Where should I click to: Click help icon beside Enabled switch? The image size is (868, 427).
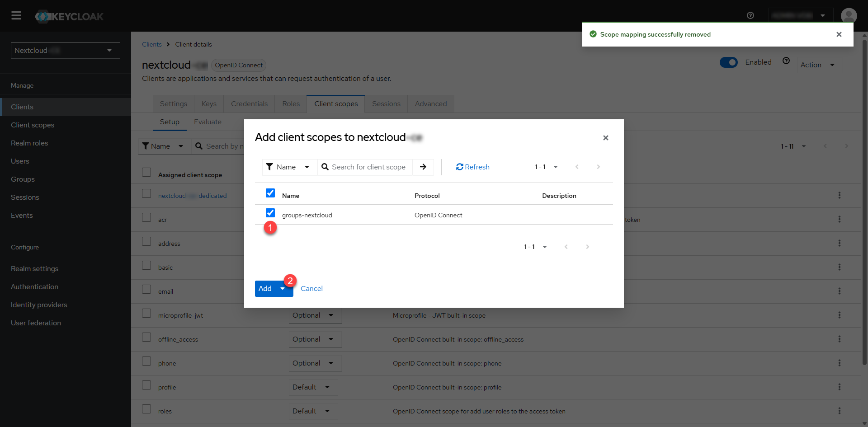pos(786,61)
